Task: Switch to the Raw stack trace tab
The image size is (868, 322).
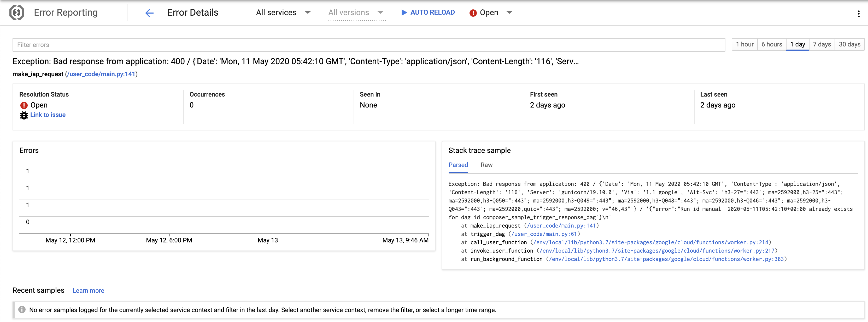Action: (x=486, y=165)
